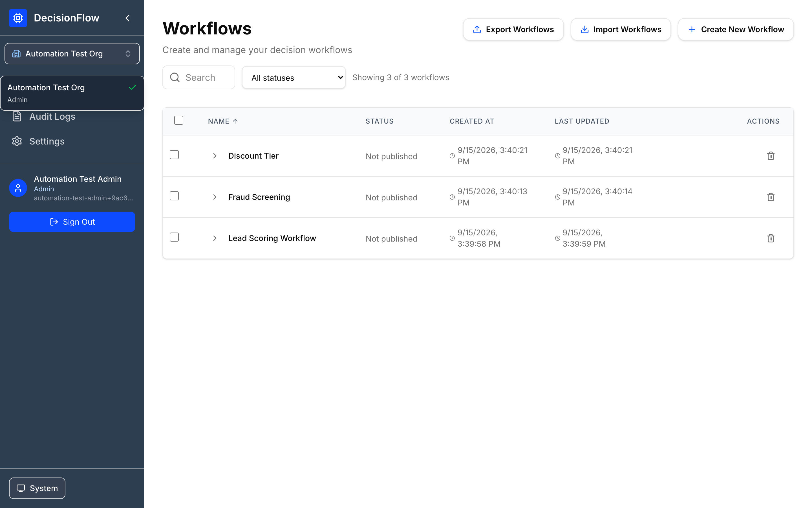Viewport: 812px width, 508px height.
Task: Select Automation Test Org in the org list
Action: [72, 93]
